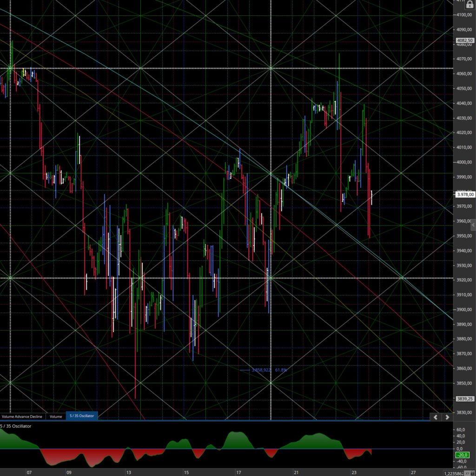Click date label 09 on time axis
Screen dimensions: 476x476
[69, 472]
